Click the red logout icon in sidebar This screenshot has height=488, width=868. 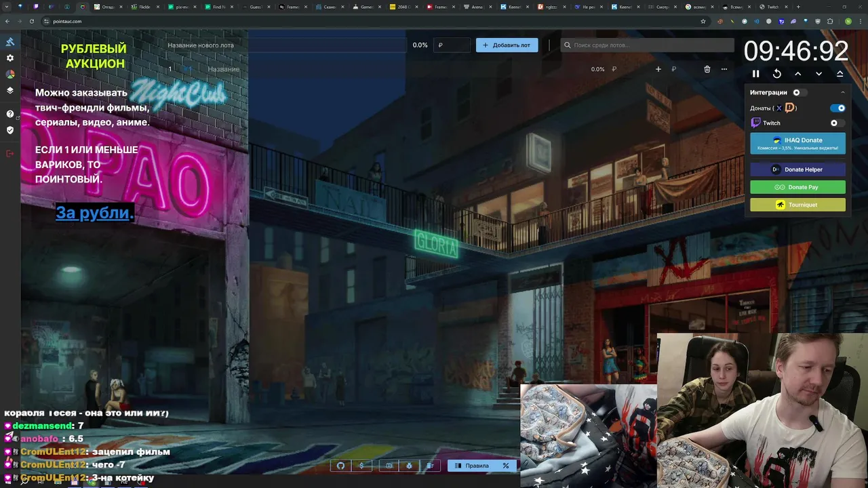pos(10,154)
